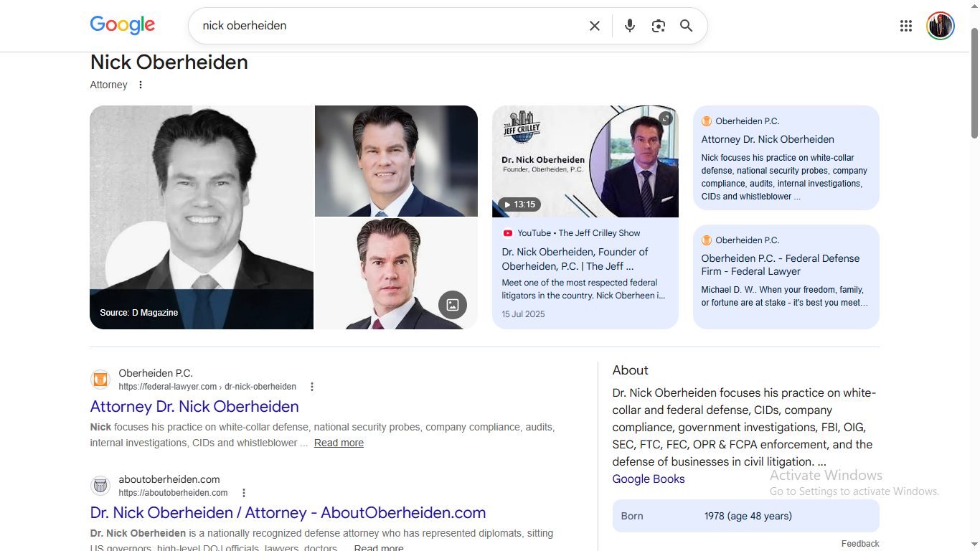The height and width of the screenshot is (551, 980).
Task: Open video title Dr. Nick Oberheiden, Founder
Action: (575, 259)
